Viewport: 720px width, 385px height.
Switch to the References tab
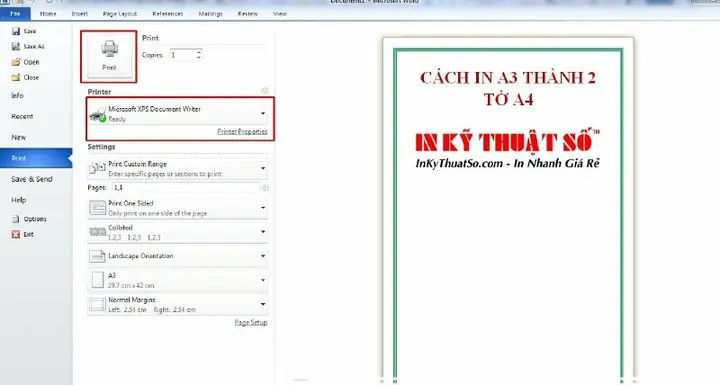coord(168,14)
